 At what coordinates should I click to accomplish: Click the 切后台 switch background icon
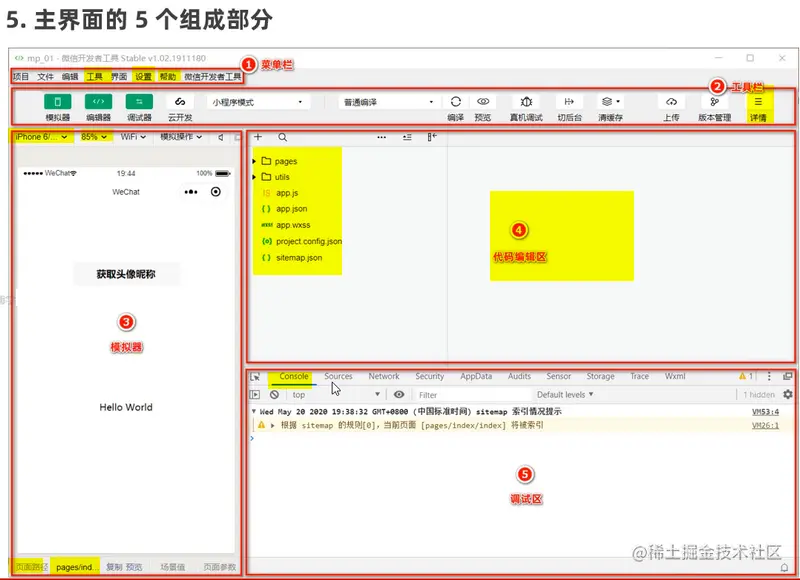(569, 102)
